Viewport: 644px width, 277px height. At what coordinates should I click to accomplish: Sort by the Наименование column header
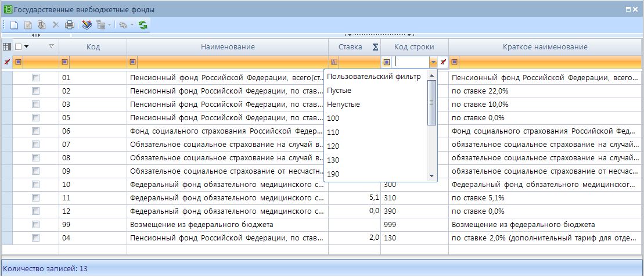228,47
